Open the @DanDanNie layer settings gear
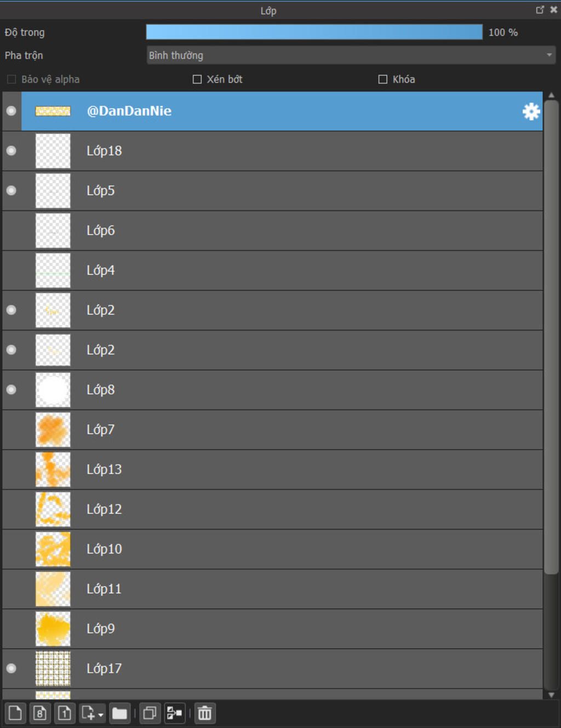561x728 pixels. [531, 111]
